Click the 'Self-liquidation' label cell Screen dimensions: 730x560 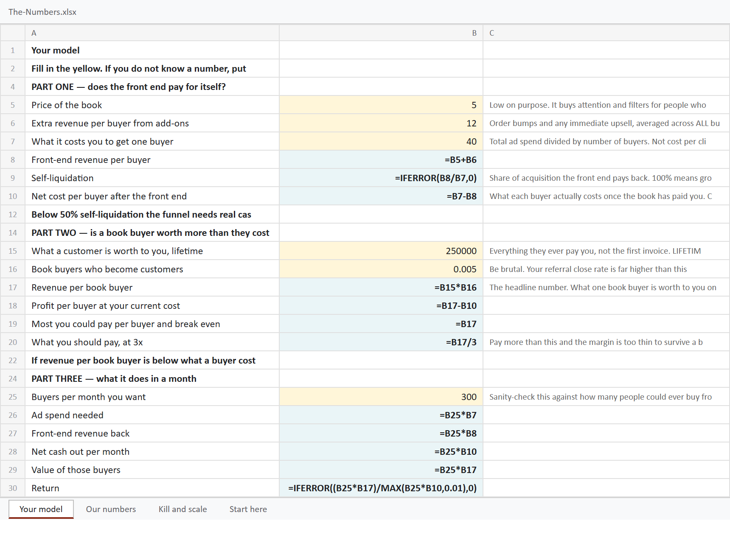tap(152, 178)
